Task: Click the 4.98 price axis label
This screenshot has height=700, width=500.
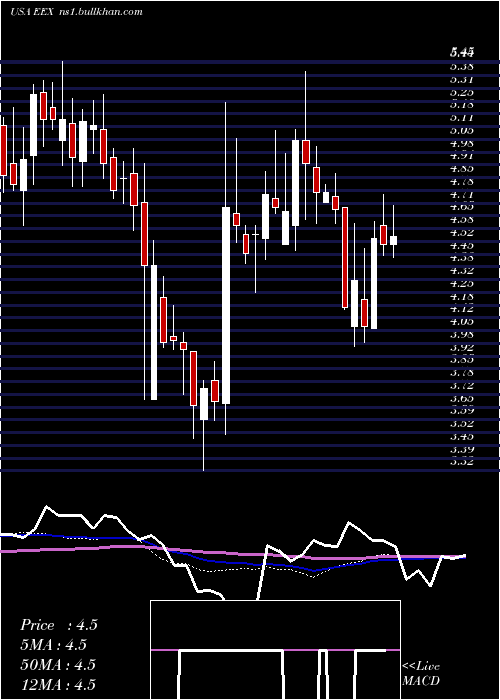Action: (x=462, y=144)
